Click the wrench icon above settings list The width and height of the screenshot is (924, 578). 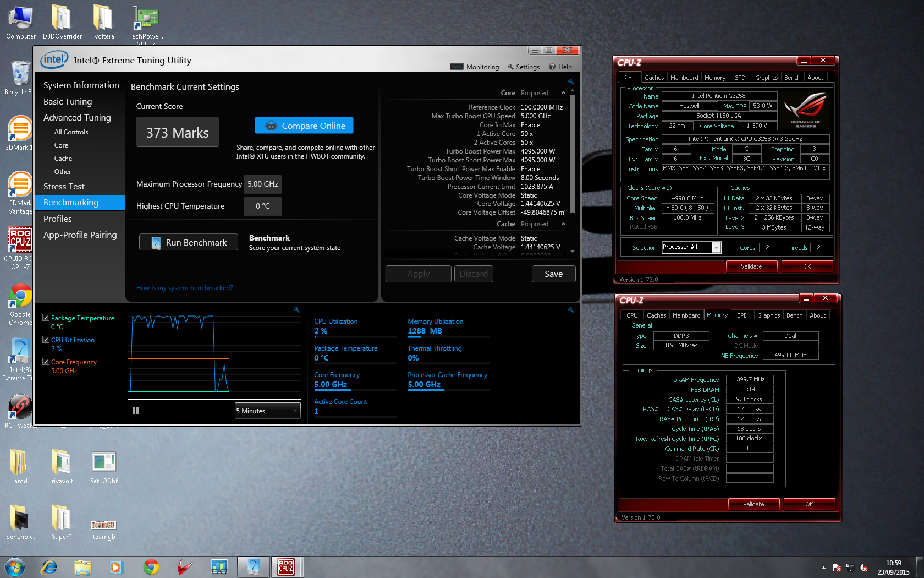(571, 81)
